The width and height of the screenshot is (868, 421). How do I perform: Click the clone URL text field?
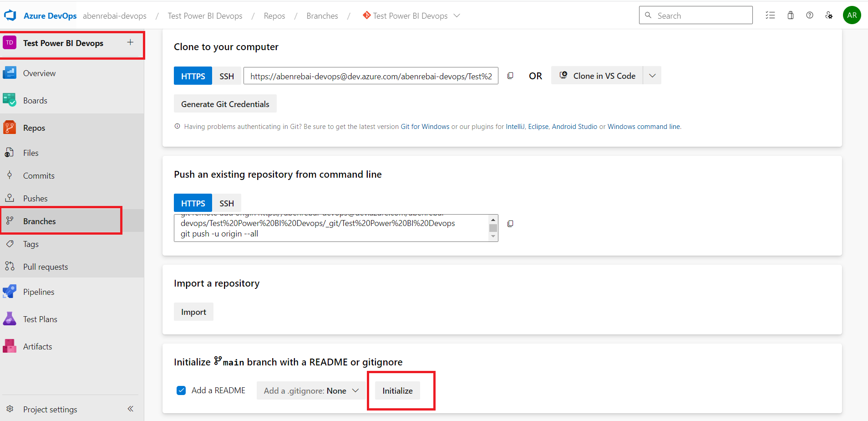[x=371, y=76]
